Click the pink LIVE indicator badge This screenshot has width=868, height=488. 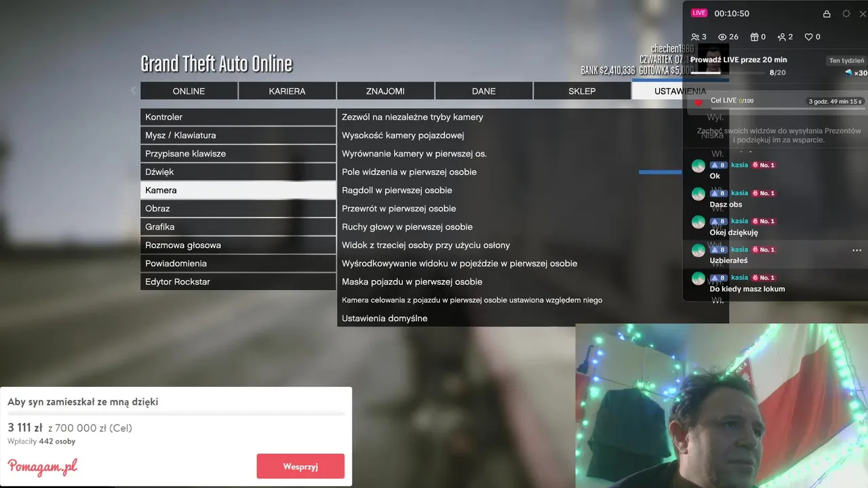pos(698,13)
